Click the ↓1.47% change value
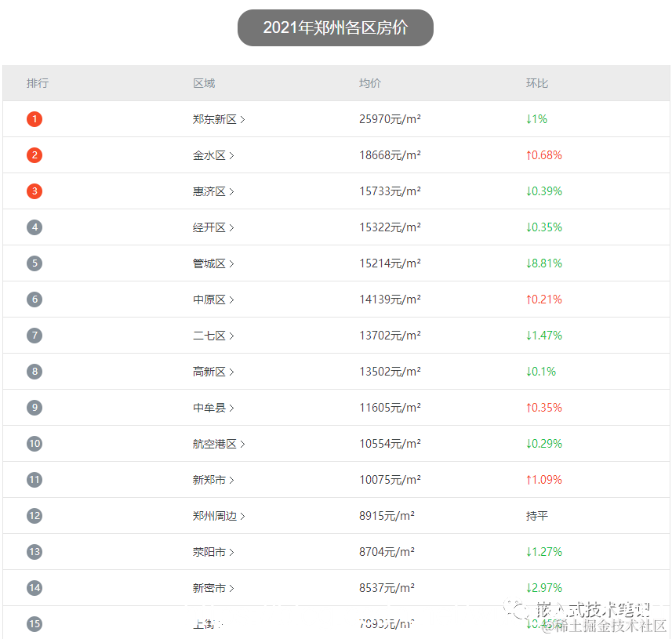 click(544, 335)
